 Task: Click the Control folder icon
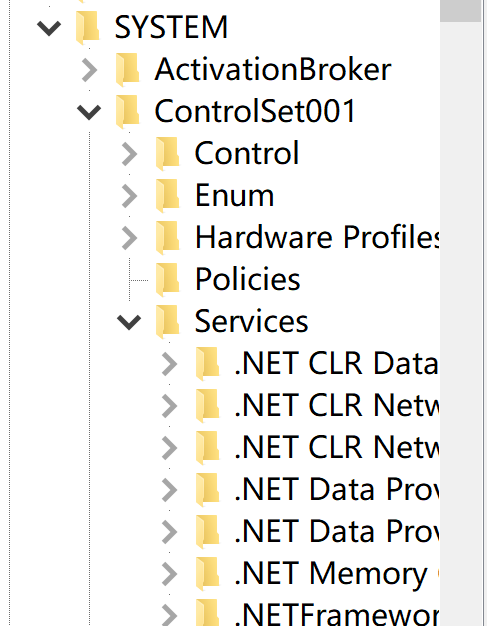click(168, 153)
